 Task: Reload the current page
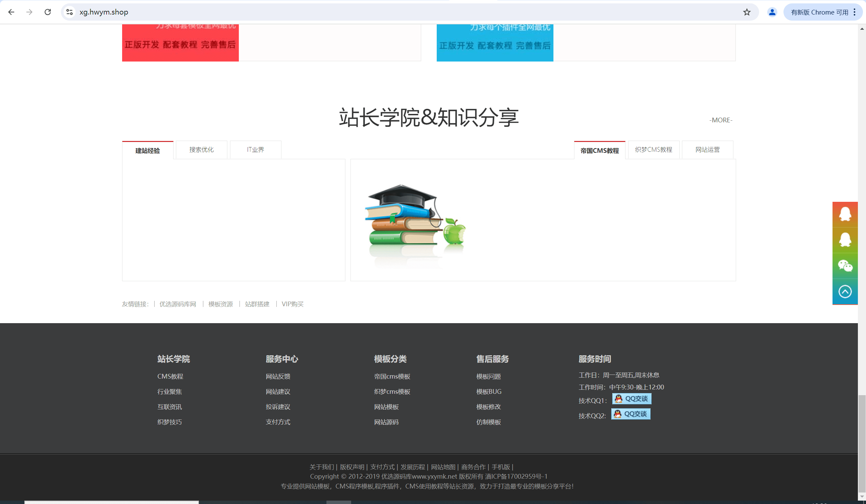(48, 12)
